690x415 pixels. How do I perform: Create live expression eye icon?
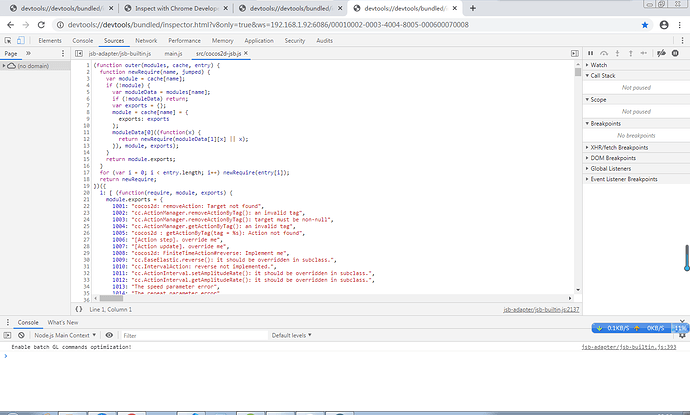(109, 335)
